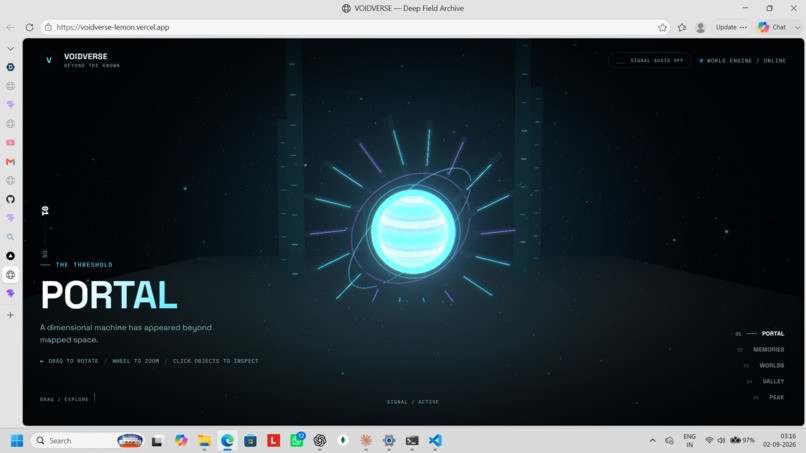
Task: Click the 'The Threshold' label
Action: [x=84, y=265]
